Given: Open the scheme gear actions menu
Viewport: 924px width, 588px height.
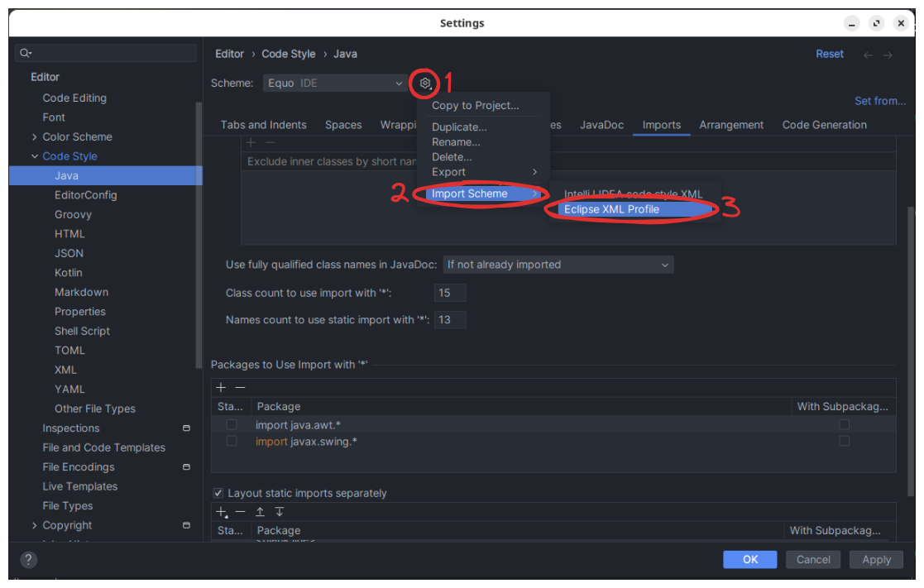Looking at the screenshot, I should (425, 83).
